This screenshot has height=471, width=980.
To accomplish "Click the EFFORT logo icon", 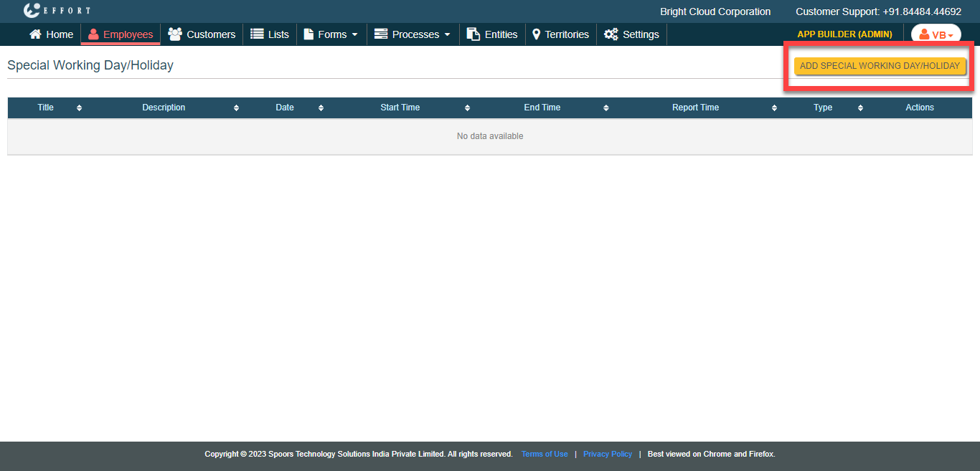I will click(32, 11).
